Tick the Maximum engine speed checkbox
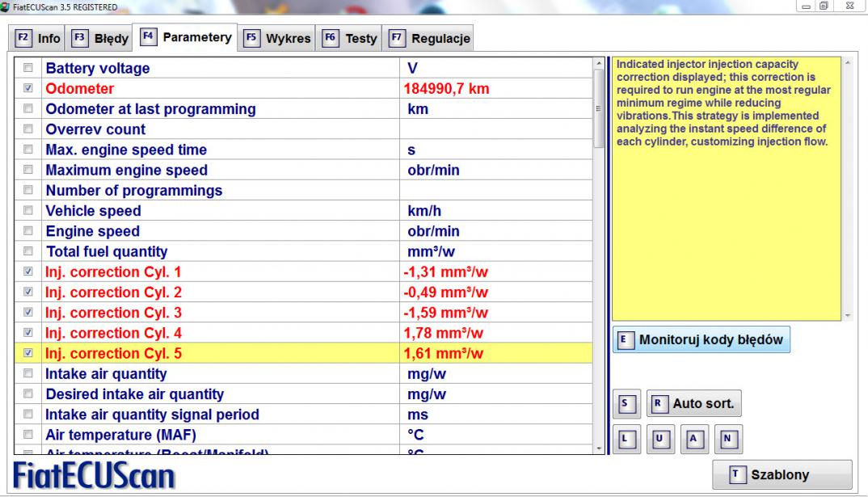This screenshot has height=497, width=868. pyautogui.click(x=27, y=170)
